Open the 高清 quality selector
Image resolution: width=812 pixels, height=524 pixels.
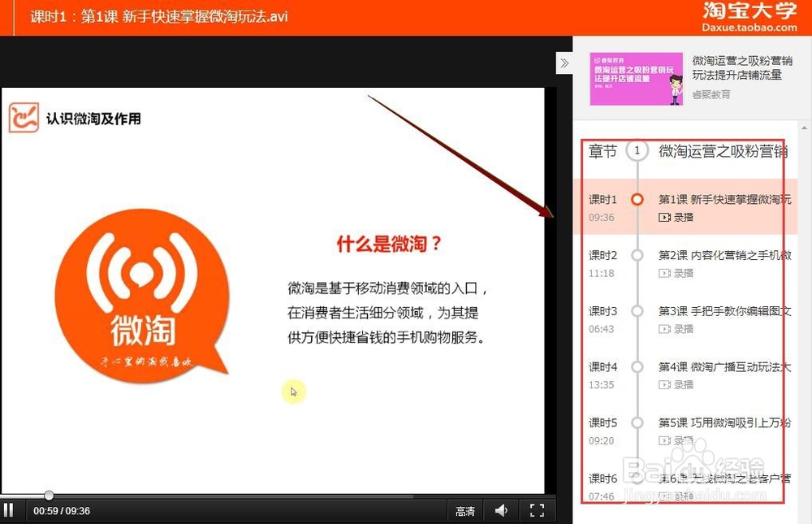coord(465,510)
